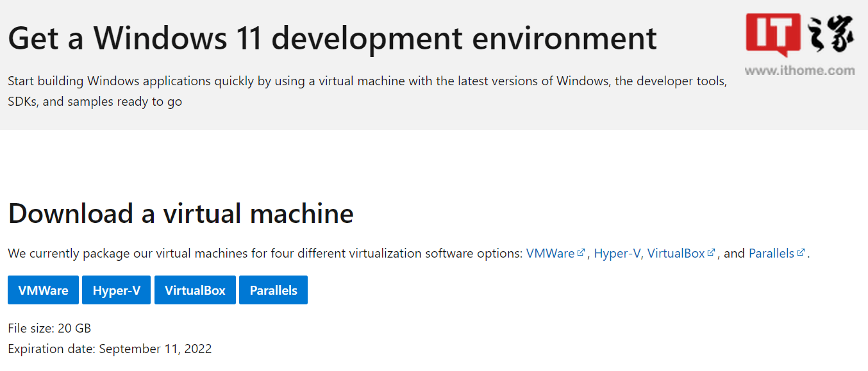The height and width of the screenshot is (371, 868).
Task: Click the blue VMWare download button
Action: click(43, 290)
